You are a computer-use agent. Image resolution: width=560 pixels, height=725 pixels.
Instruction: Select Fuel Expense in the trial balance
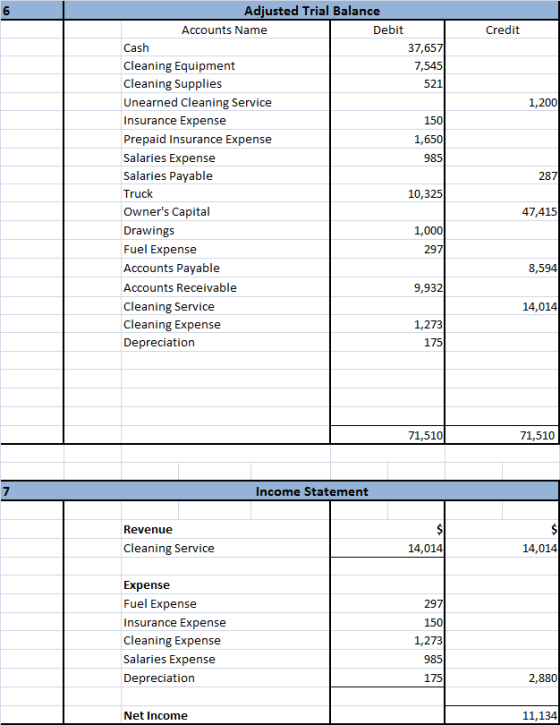tap(226, 249)
